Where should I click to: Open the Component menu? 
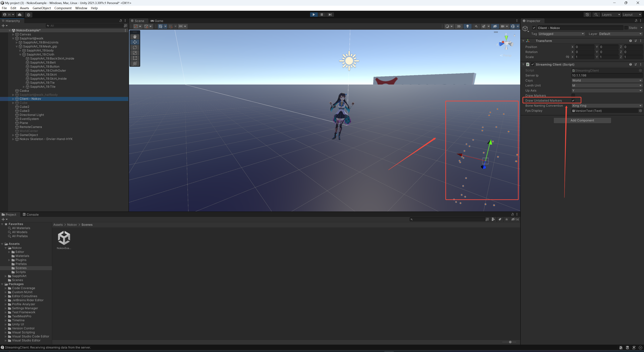63,8
